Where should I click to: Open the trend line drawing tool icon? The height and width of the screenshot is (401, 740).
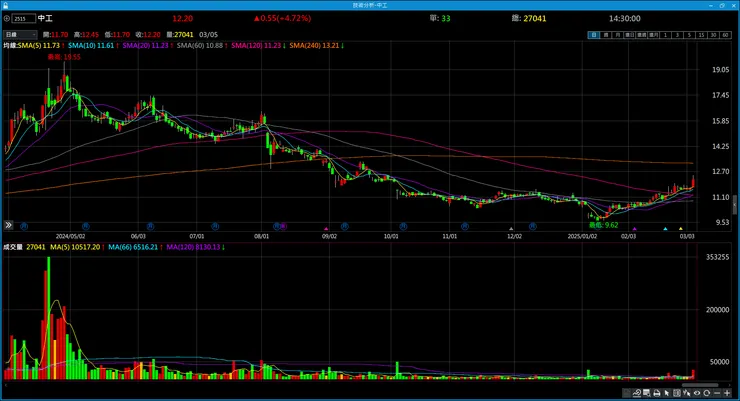pos(637,393)
